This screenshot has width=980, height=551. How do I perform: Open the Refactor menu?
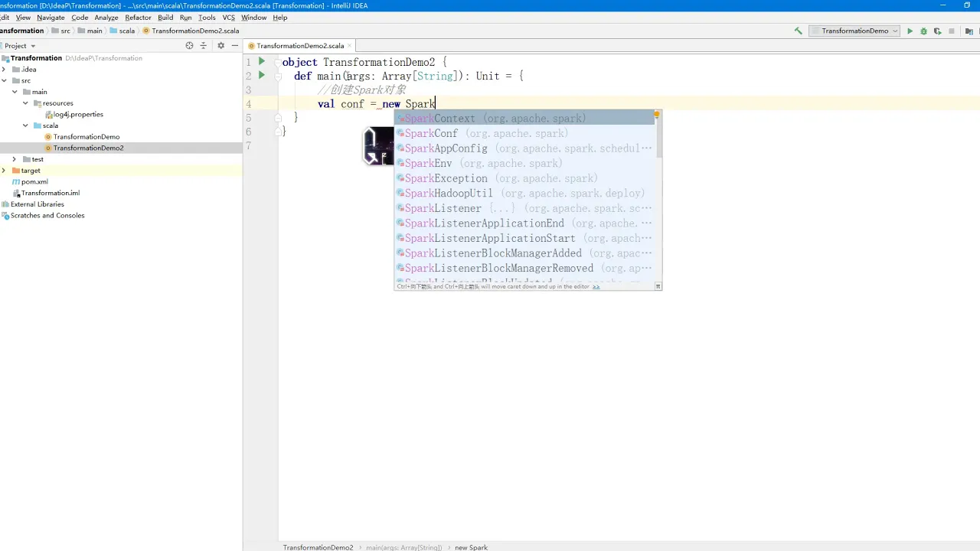(x=138, y=18)
